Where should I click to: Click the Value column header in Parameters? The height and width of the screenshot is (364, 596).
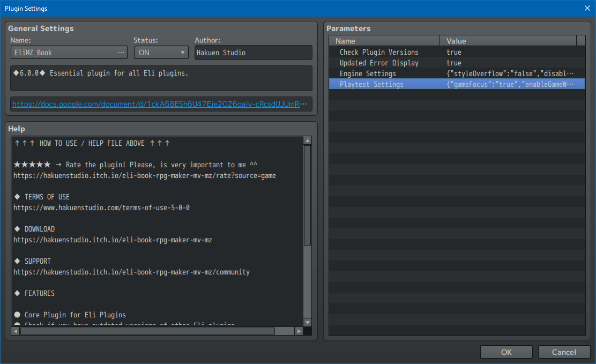pos(508,41)
